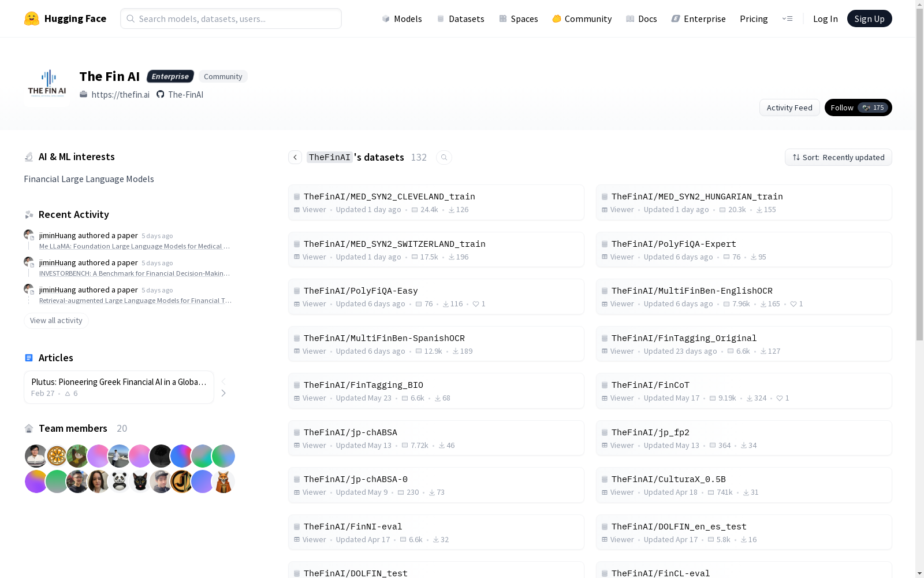Viewport: 924px width, 578px height.
Task: Click the search datasets magnifier icon
Action: [444, 157]
